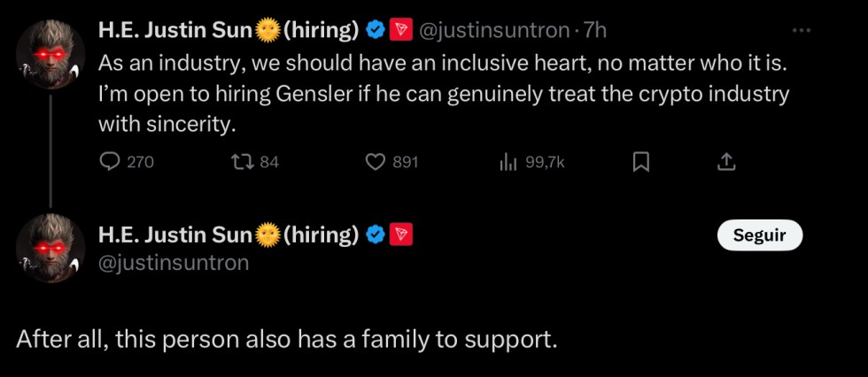Click H.E. Justin Sun name beside Seguir
This screenshot has width=868, height=377.
pos(175,235)
